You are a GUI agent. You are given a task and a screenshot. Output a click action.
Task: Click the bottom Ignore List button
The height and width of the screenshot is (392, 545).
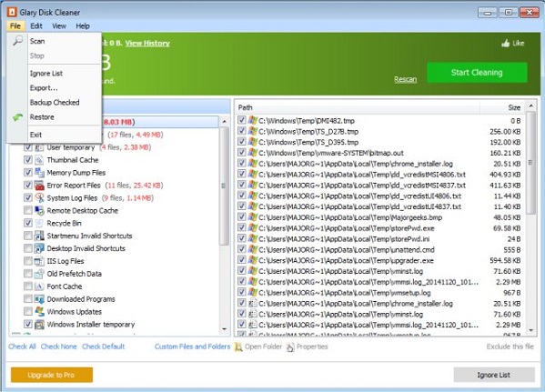[x=494, y=375]
